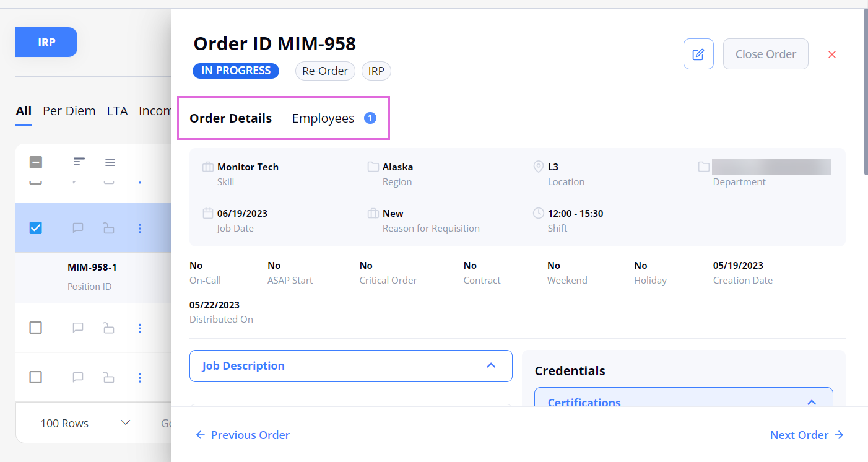
Task: Close the order details panel with X
Action: pyautogui.click(x=832, y=54)
